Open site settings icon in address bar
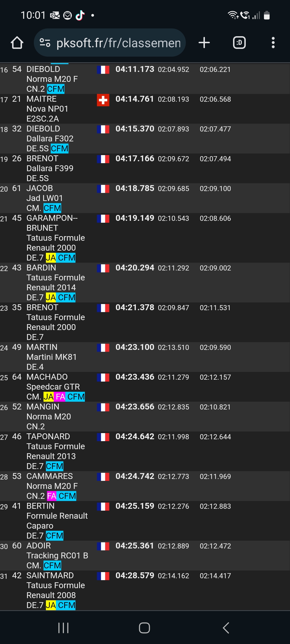This screenshot has width=290, height=644. 45,43
